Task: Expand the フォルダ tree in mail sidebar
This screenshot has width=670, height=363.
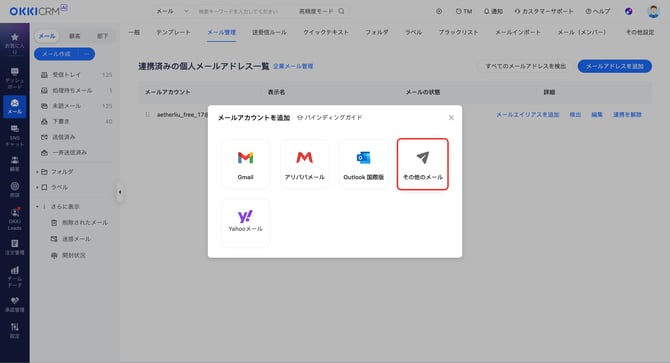Action: (x=37, y=172)
